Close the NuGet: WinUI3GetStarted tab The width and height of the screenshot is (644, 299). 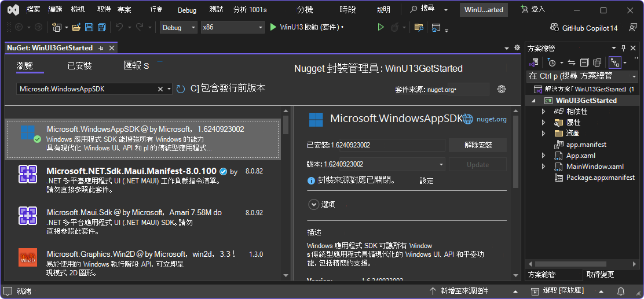111,48
